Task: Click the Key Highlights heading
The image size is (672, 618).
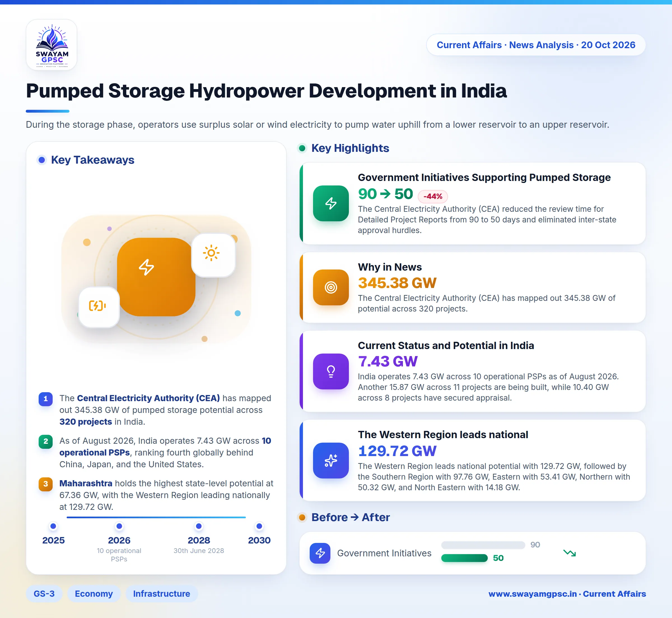Action: tap(350, 148)
